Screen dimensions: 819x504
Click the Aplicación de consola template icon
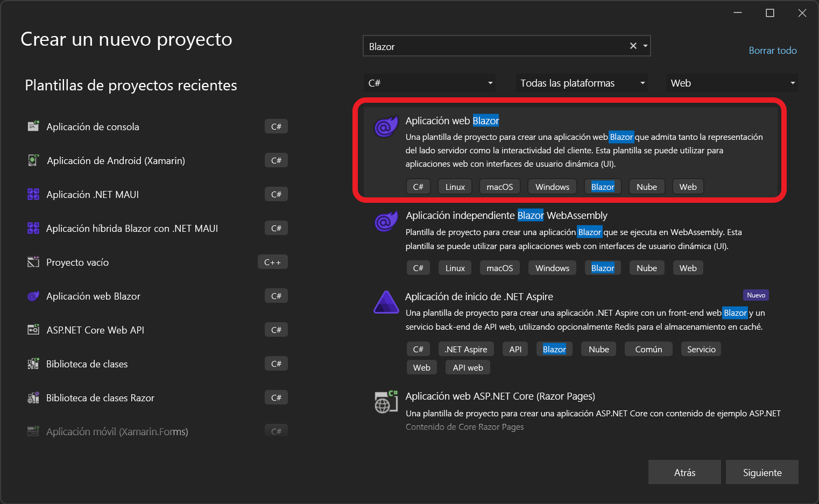33,126
